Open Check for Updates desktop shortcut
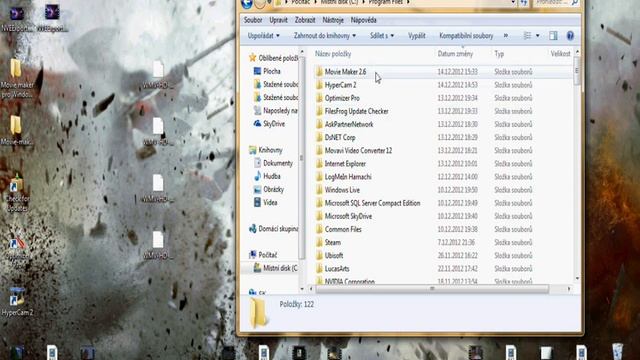The image size is (640, 360). point(17,192)
